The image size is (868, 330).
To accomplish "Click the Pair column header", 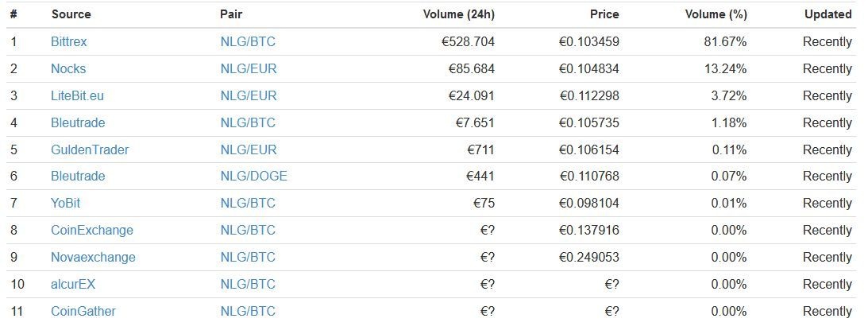I will coord(230,14).
